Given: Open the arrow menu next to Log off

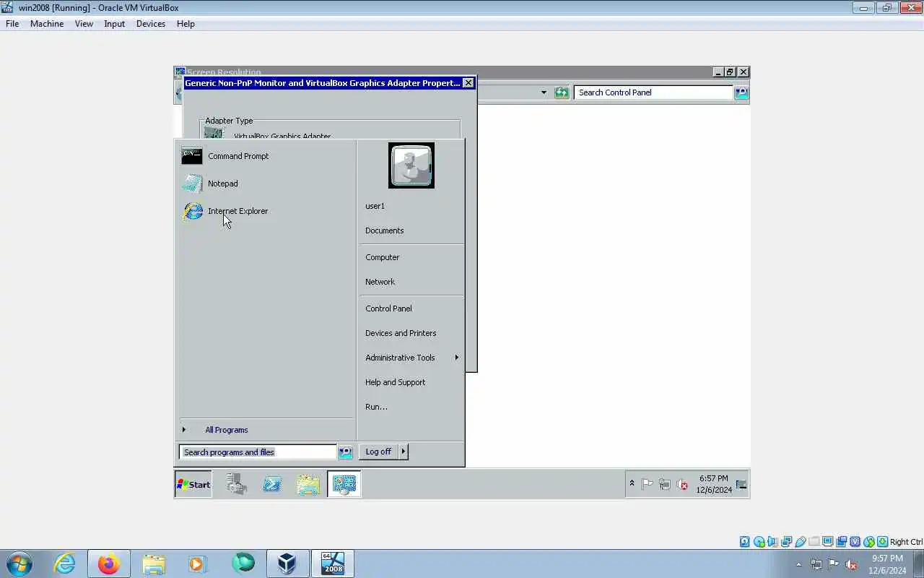Looking at the screenshot, I should point(404,452).
